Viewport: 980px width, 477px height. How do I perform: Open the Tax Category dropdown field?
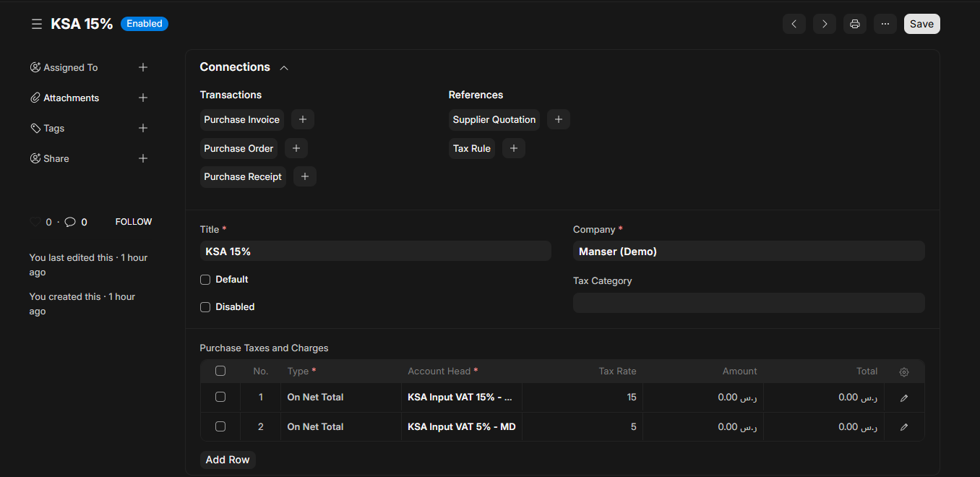(x=748, y=303)
